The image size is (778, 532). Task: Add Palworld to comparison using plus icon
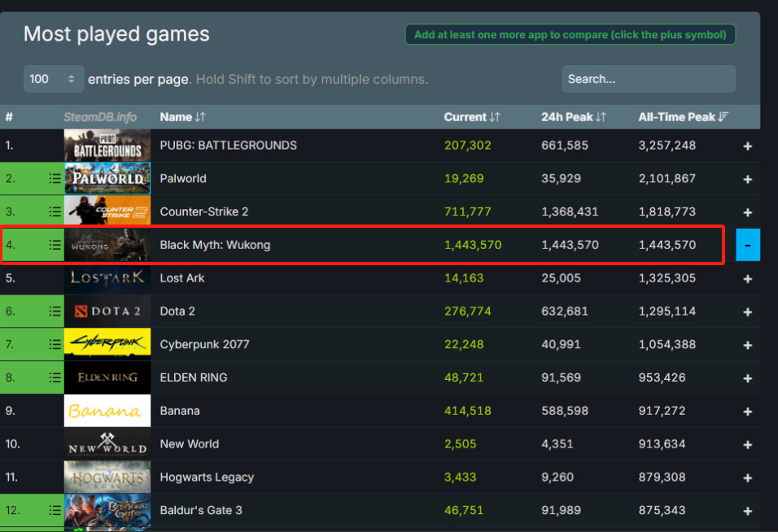coord(747,179)
